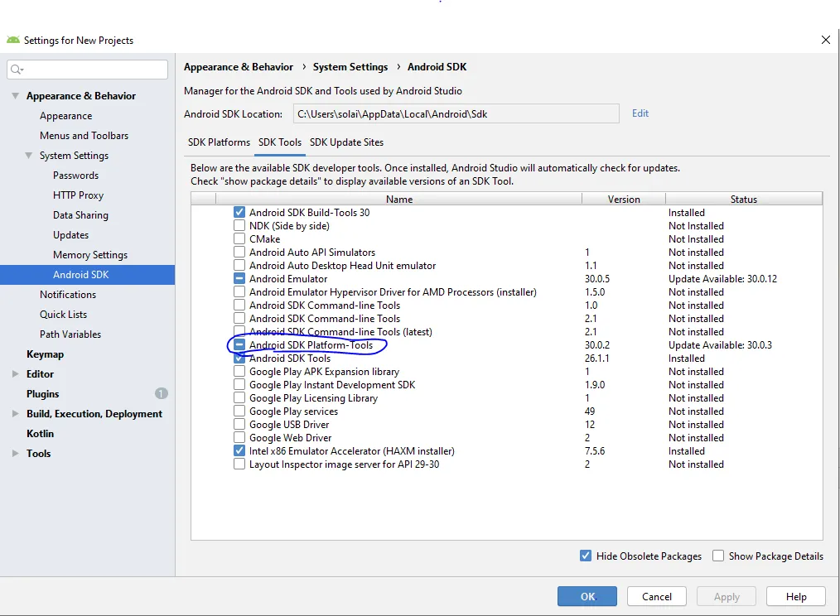840x616 pixels.
Task: Expand the Tools tree node
Action: click(16, 453)
